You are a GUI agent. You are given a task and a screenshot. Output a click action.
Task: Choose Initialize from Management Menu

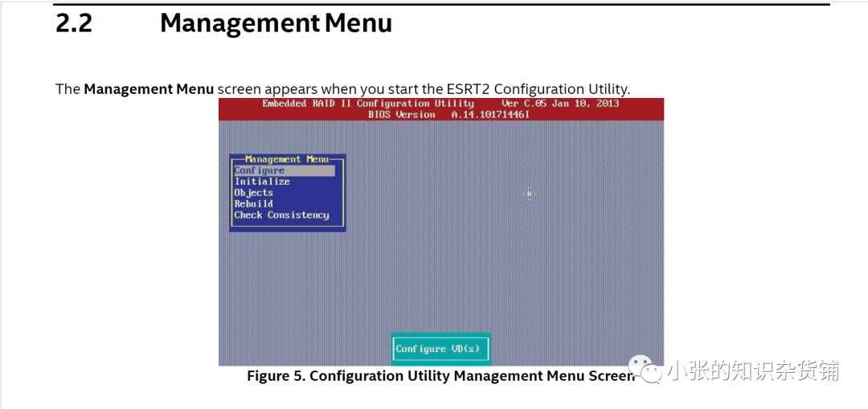pos(262,182)
